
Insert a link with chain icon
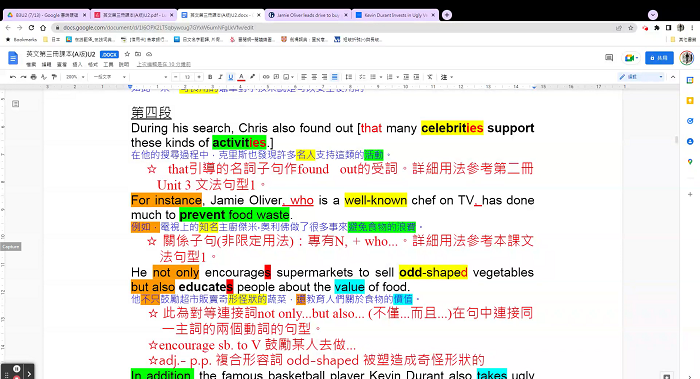pyautogui.click(x=266, y=77)
